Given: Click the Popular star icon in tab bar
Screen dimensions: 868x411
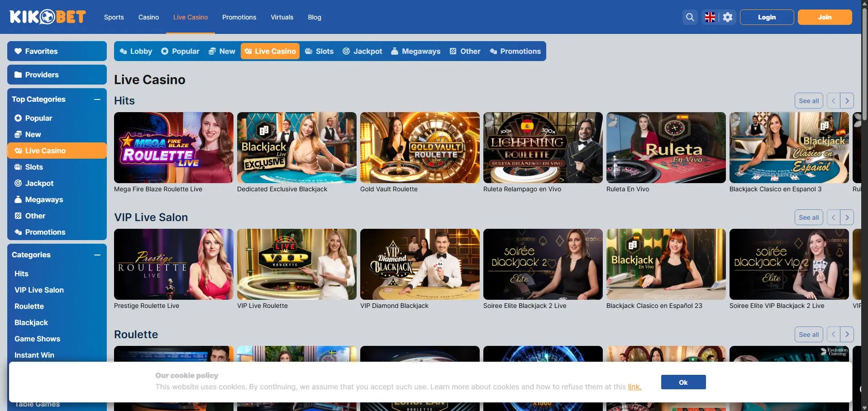Looking at the screenshot, I should click(165, 51).
